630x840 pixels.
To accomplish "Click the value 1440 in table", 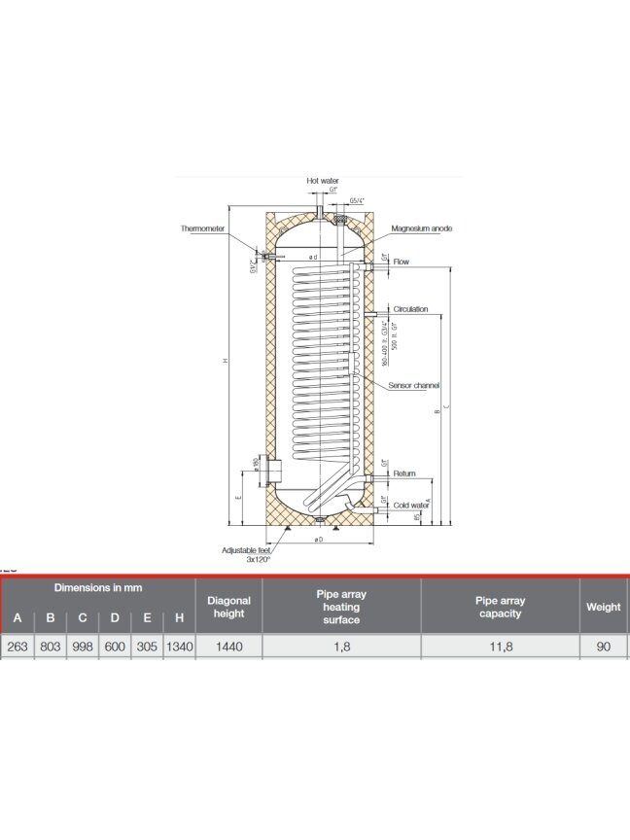I will [x=228, y=647].
